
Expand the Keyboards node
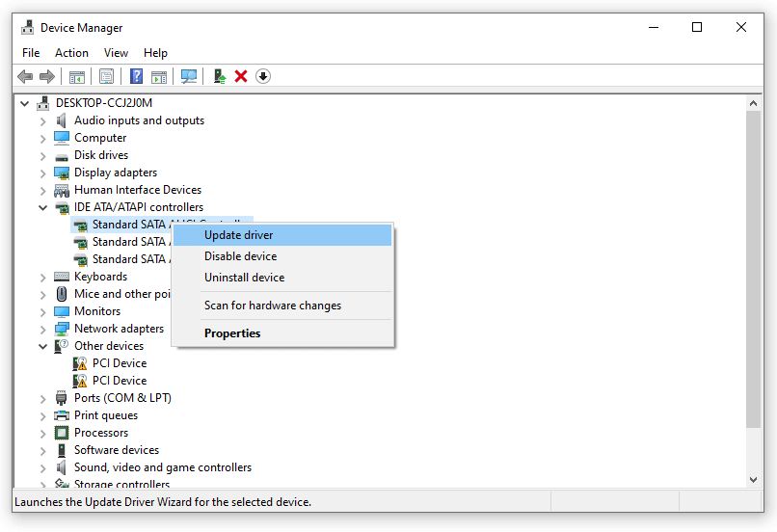43,278
